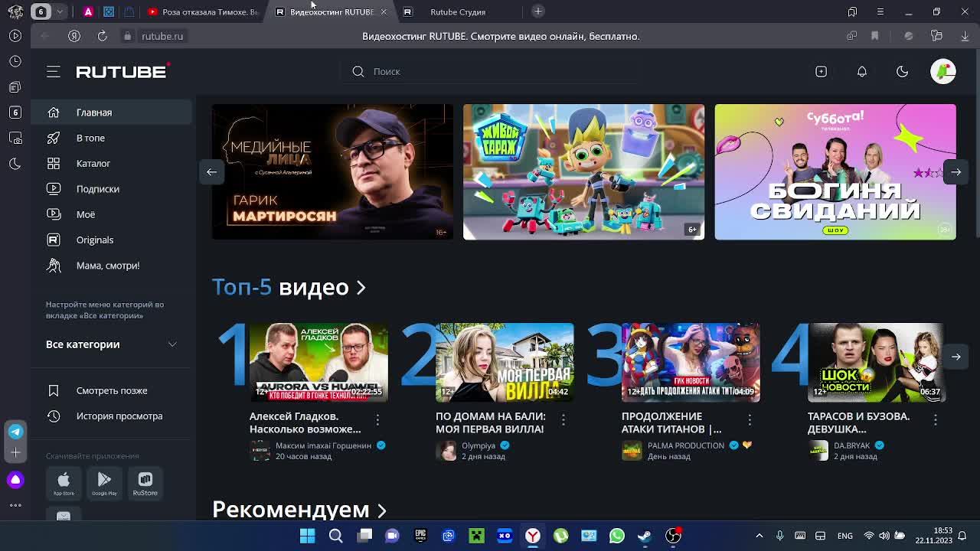Open the RUTUBE hamburger menu
The width and height of the screenshot is (980, 551).
click(53, 71)
